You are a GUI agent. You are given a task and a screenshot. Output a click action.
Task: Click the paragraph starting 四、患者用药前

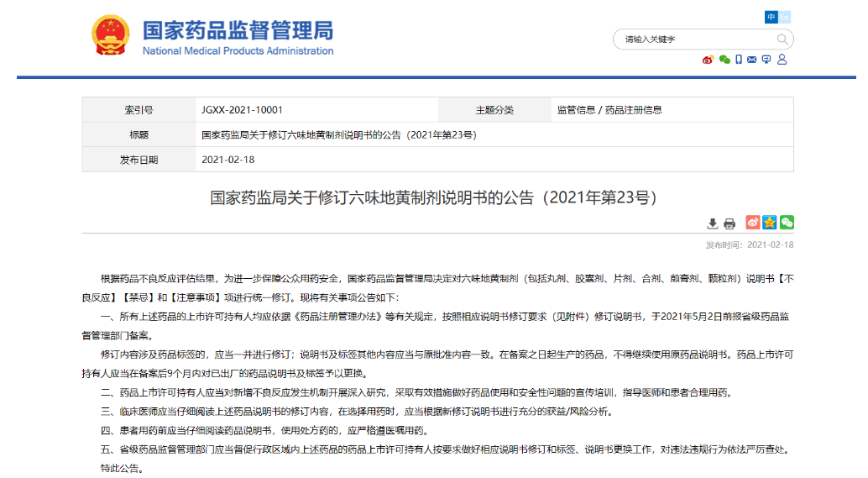tap(264, 430)
